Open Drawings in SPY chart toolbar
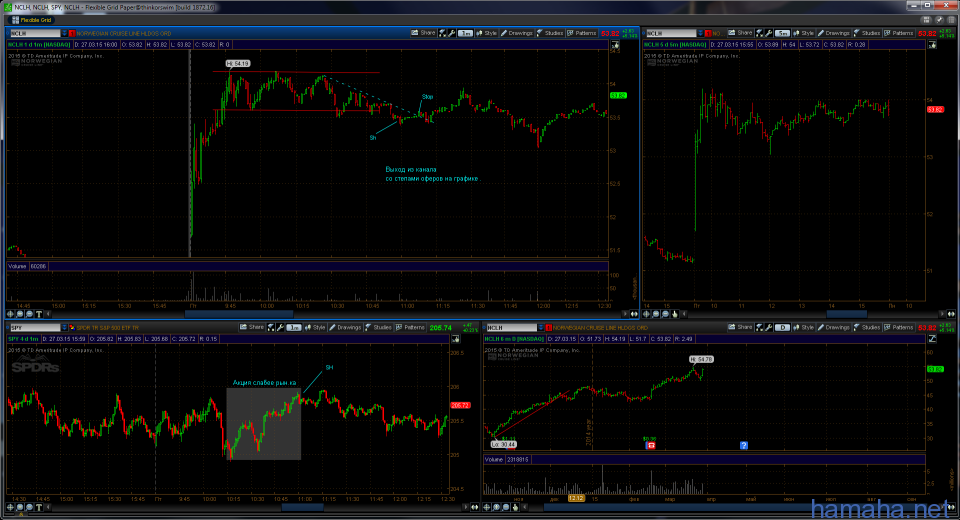This screenshot has height=520, width=960. 345,328
